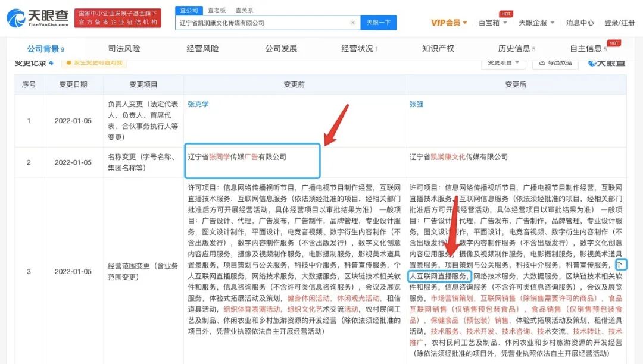This screenshot has width=643, height=364.
Task: Click the 经营范围变更 change item cell
Action: click(x=143, y=271)
